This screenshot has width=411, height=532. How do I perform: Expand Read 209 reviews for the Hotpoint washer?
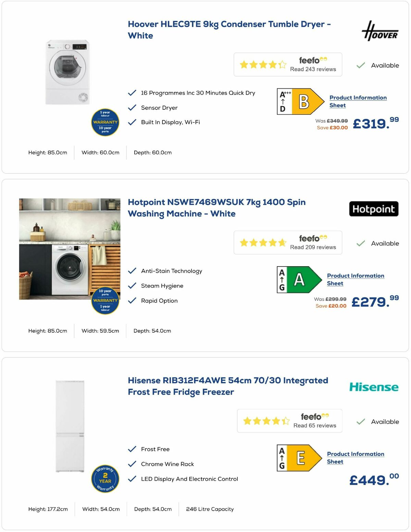(x=313, y=247)
